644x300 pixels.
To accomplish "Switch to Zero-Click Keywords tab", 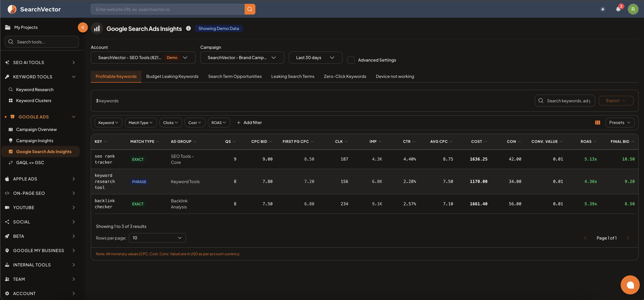I will 345,76.
